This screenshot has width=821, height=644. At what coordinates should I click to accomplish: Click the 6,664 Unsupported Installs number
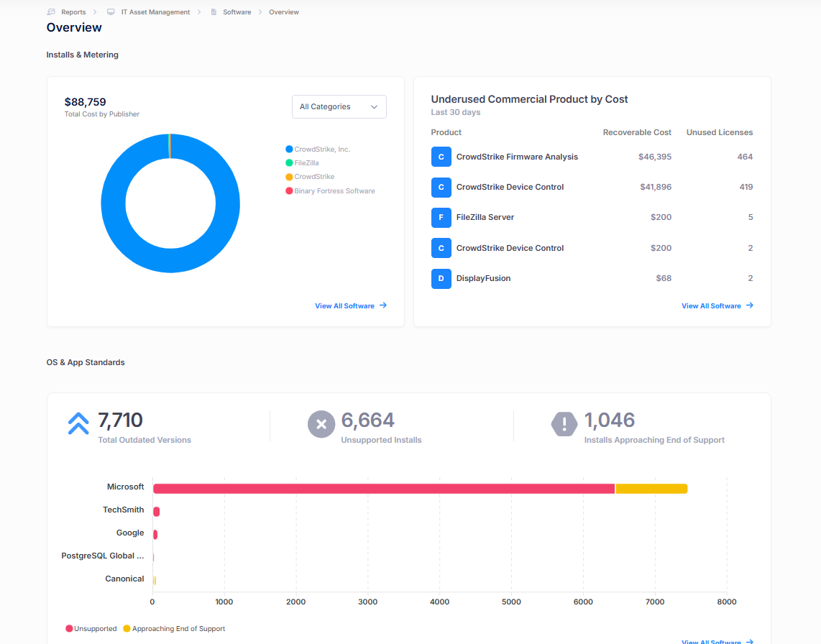click(x=367, y=420)
